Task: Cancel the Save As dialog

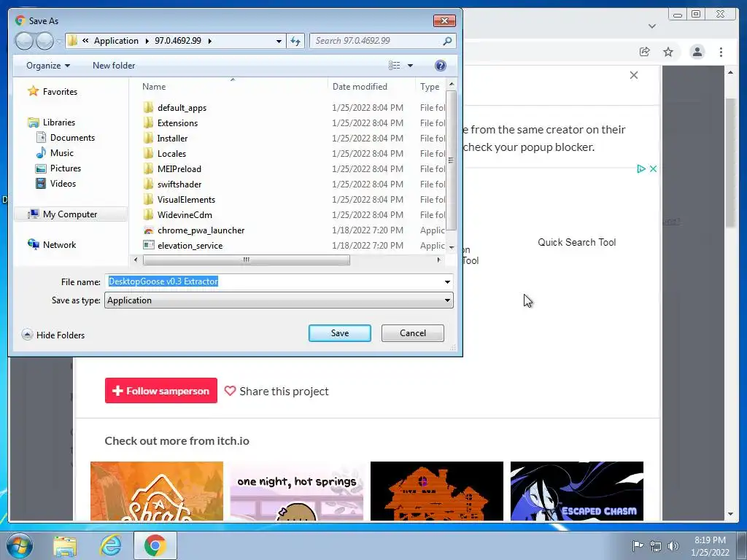Action: pos(413,333)
